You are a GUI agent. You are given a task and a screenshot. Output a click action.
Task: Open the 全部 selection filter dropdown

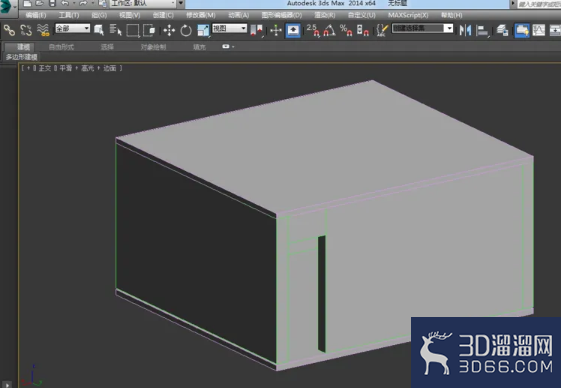pyautogui.click(x=72, y=28)
